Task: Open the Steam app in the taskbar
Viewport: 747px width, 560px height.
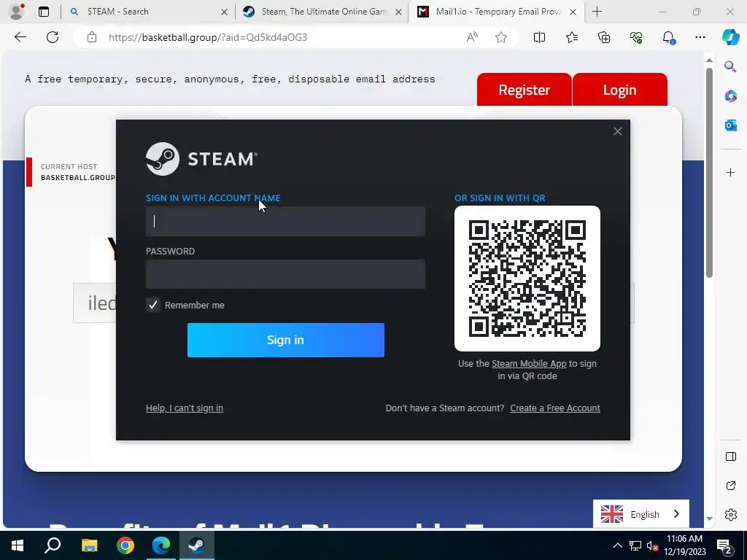Action: pyautogui.click(x=197, y=545)
